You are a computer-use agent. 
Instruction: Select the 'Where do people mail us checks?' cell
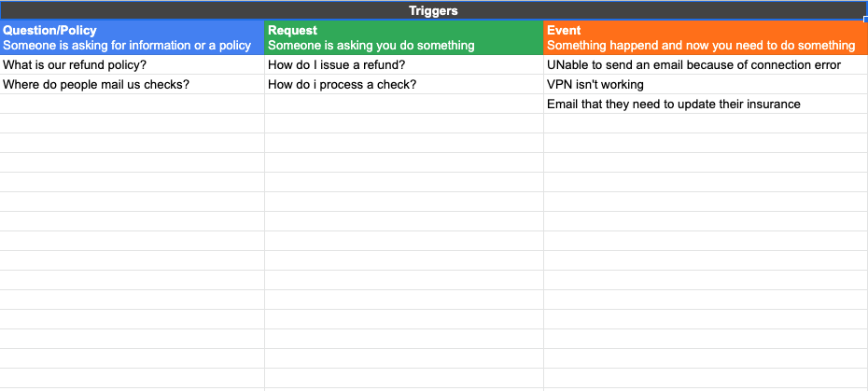133,84
